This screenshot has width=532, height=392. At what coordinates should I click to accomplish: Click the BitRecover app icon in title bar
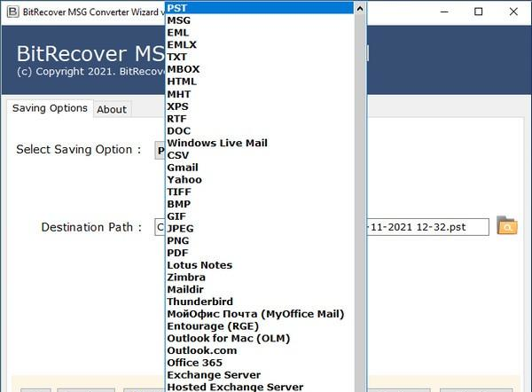tap(13, 12)
